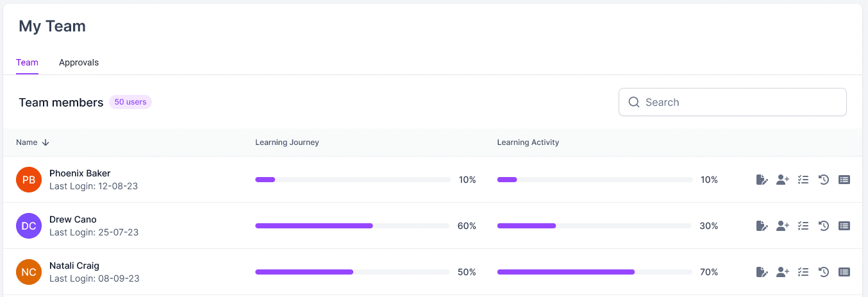868x297 pixels.
Task: Open the checklist icon for Phoenix Baker
Action: pos(803,180)
